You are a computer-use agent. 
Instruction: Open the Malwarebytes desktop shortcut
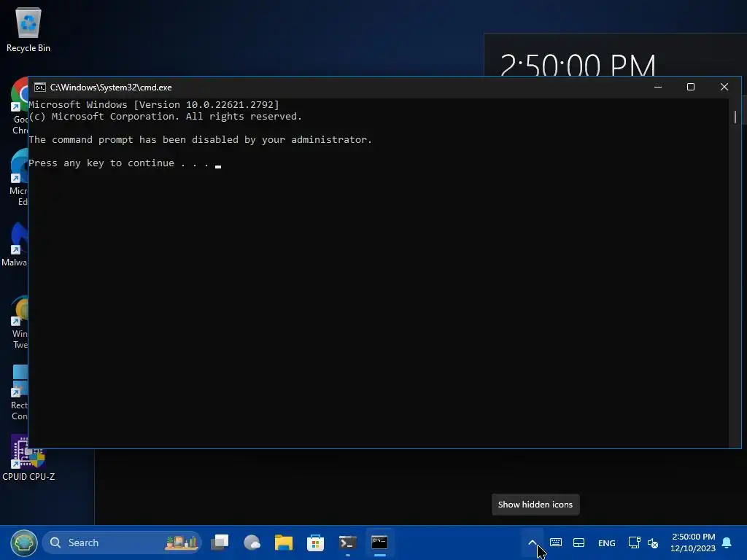[x=15, y=244]
